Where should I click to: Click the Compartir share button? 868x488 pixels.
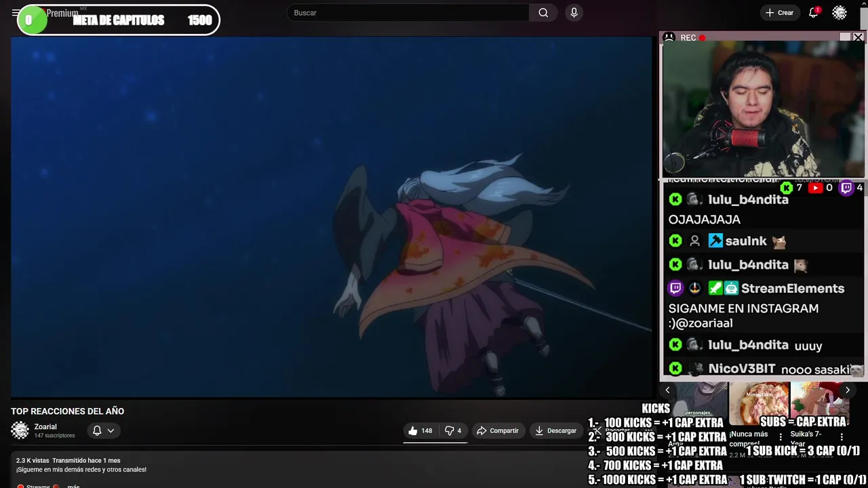click(497, 430)
